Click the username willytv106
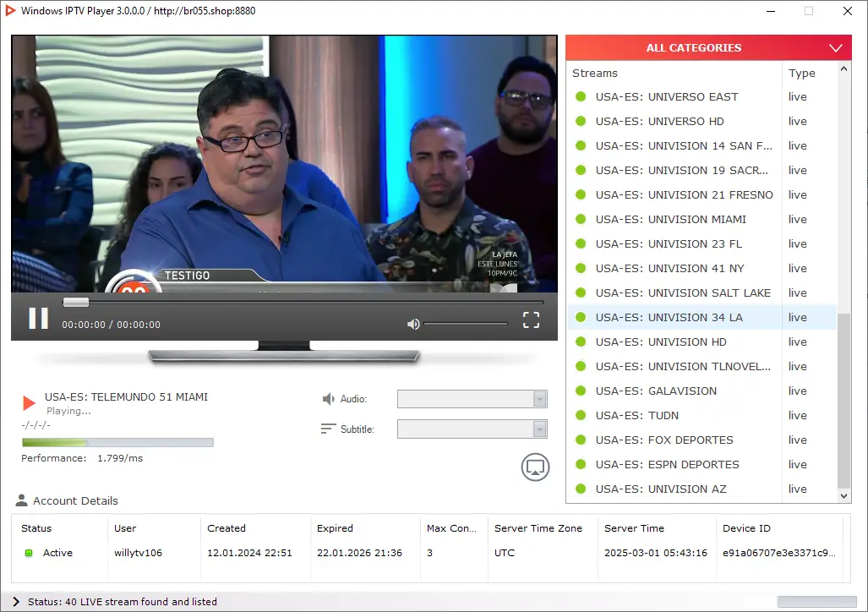The height and width of the screenshot is (612, 868). 138,553
